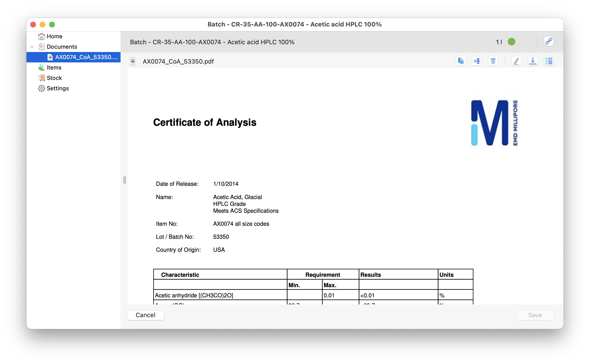Screen dimensions: 590x364
Task: Click the trash bin delete icon
Action: click(493, 61)
